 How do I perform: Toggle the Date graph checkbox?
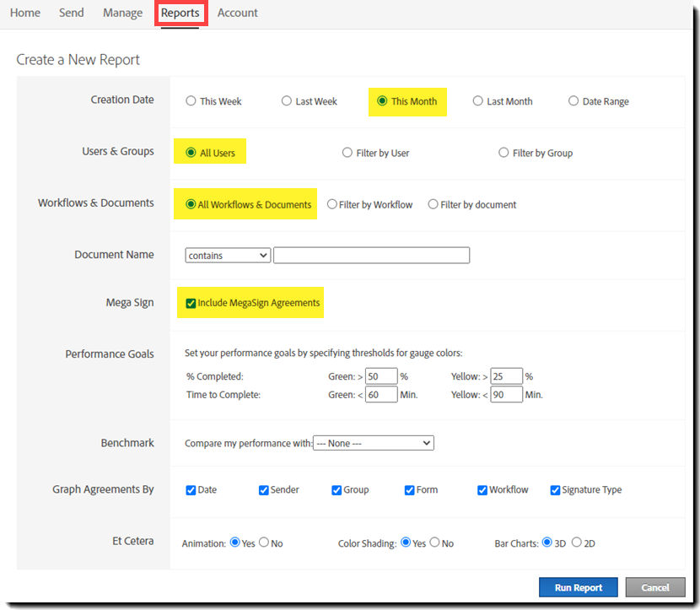[191, 490]
